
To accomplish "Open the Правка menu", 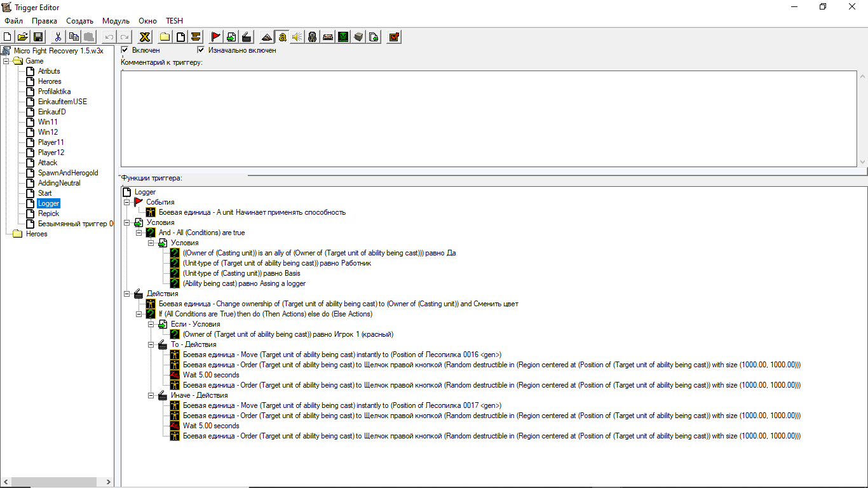I will tap(44, 21).
